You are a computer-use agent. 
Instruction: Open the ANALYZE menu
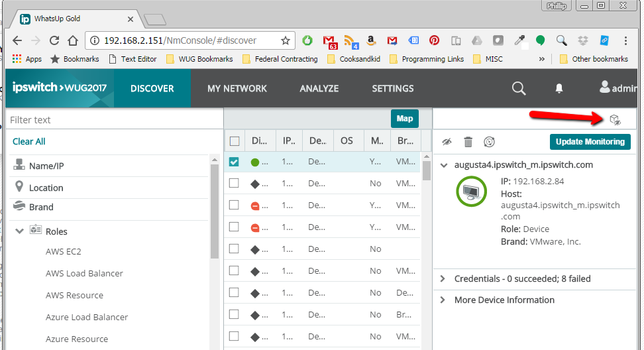click(319, 88)
